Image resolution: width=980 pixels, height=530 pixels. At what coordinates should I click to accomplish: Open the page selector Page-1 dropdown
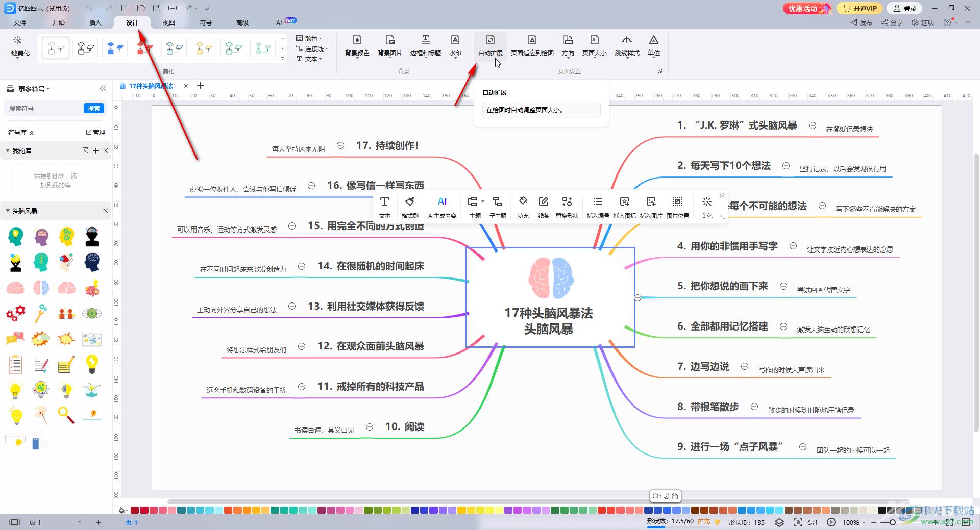pyautogui.click(x=55, y=522)
